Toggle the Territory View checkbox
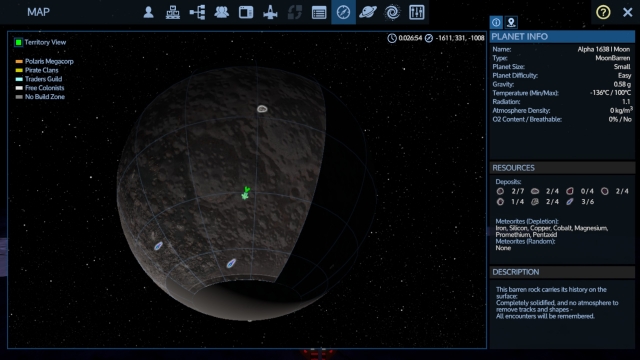 click(x=18, y=42)
